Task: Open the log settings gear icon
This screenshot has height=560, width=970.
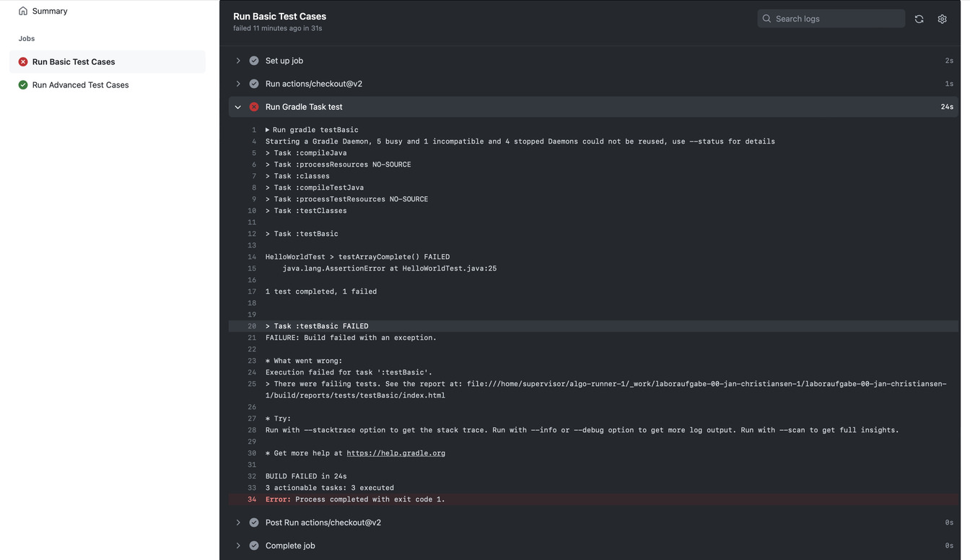Action: (942, 19)
